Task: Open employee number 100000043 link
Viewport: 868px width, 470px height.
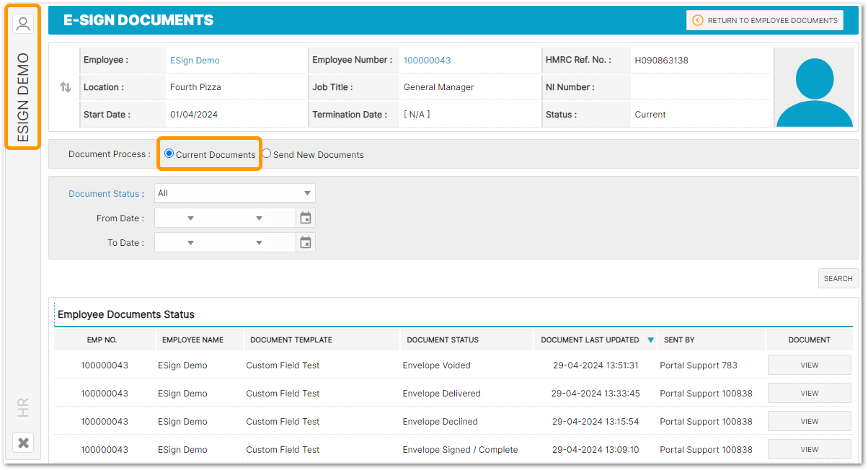Action: coord(427,61)
